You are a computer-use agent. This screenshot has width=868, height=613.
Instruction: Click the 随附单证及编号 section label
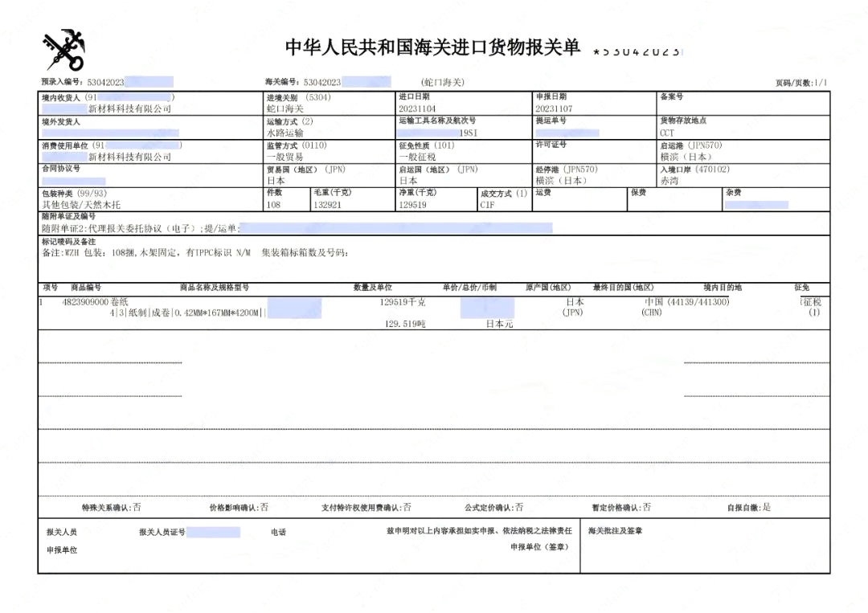(x=68, y=216)
